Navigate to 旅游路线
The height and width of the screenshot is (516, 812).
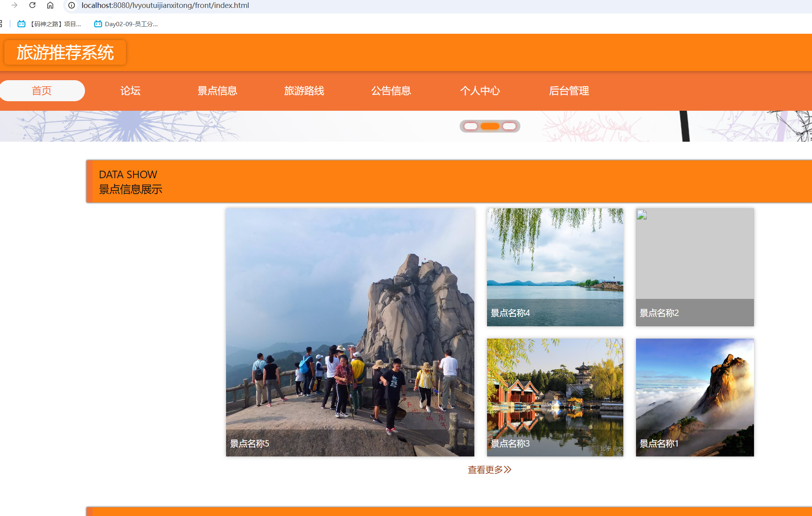coord(304,90)
